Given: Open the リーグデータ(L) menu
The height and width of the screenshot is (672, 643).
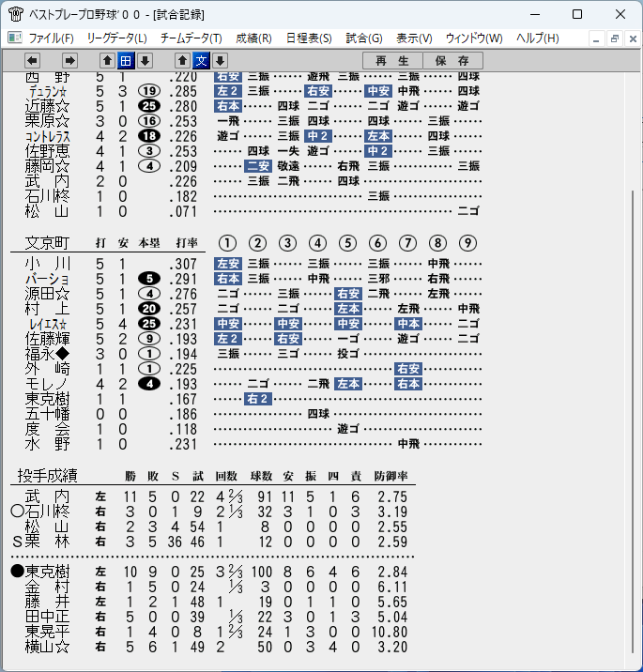Looking at the screenshot, I should (x=116, y=38).
